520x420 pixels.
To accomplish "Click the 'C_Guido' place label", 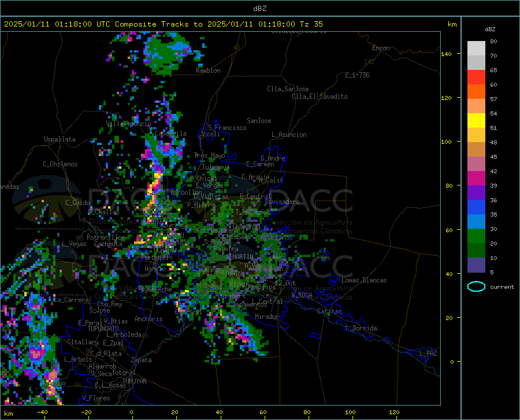I will coord(77,203).
